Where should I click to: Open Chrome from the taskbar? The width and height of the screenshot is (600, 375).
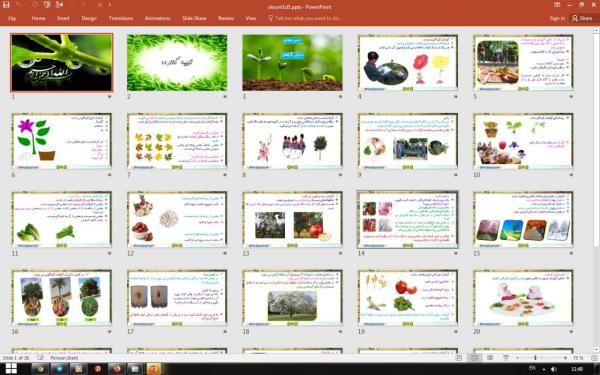(40, 369)
